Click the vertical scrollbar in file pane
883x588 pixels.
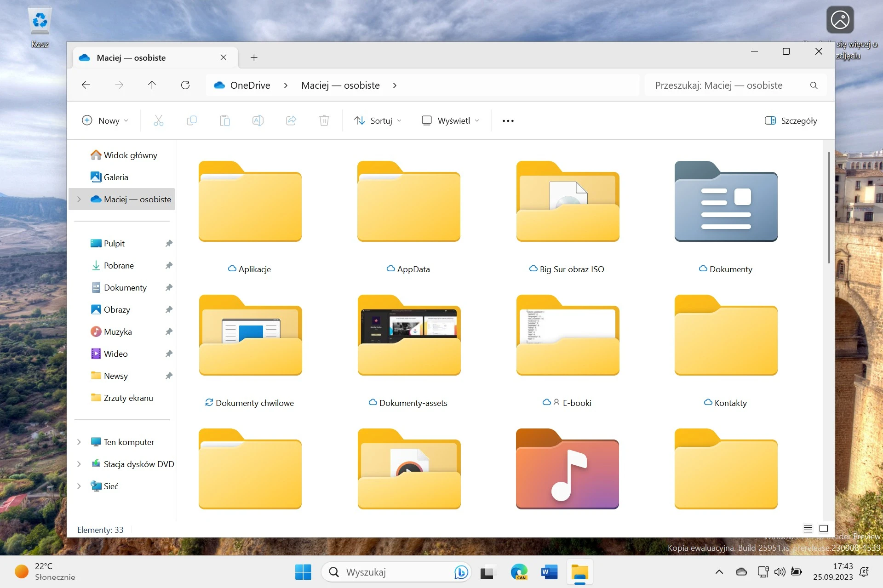click(829, 207)
